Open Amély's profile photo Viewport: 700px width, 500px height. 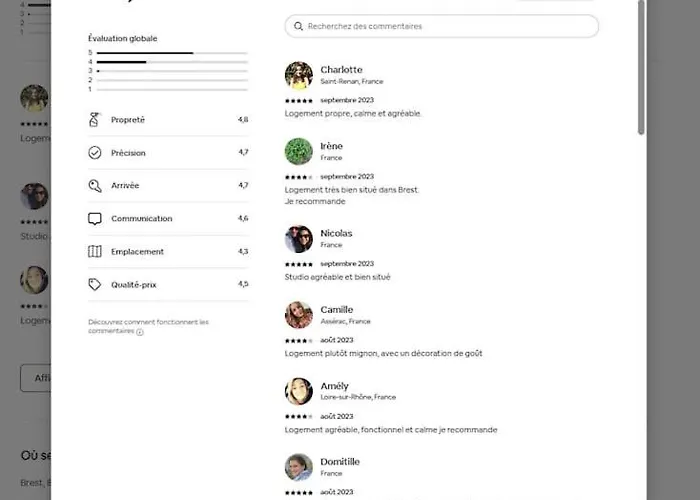pyautogui.click(x=299, y=391)
